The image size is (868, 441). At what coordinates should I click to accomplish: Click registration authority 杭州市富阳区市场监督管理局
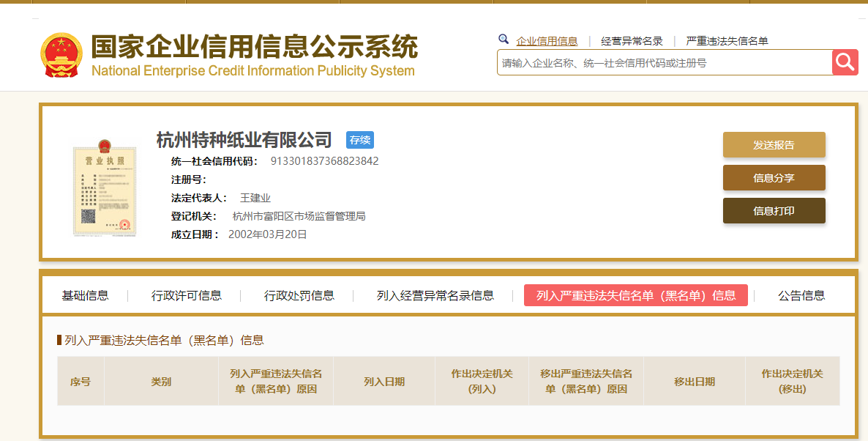pyautogui.click(x=299, y=216)
